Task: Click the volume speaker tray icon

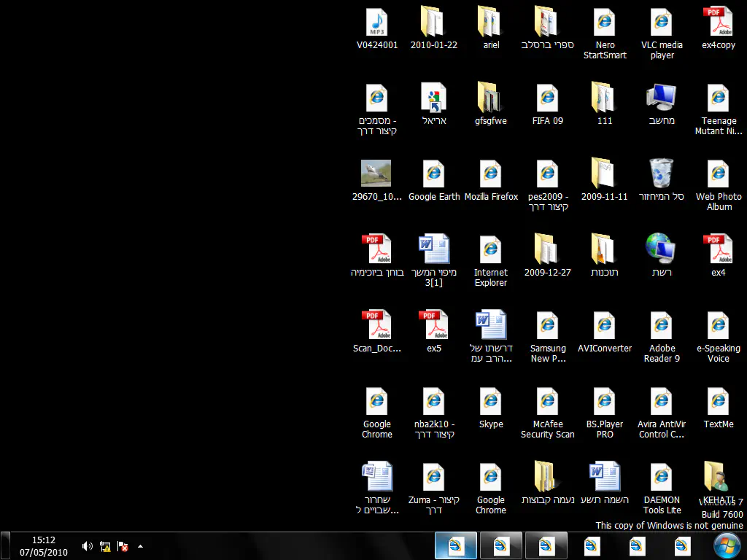Action: tap(87, 545)
